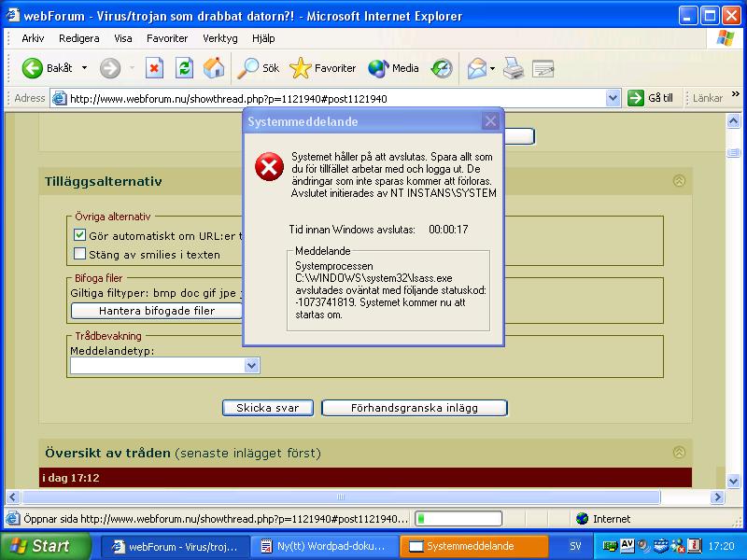This screenshot has height=560, width=747.
Task: Click AV antivirus tray icon
Action: 627,546
